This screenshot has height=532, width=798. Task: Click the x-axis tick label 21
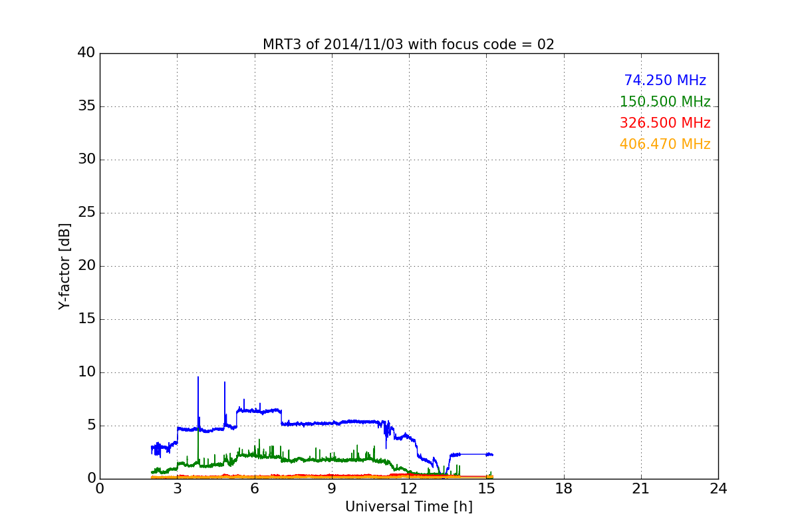click(641, 489)
